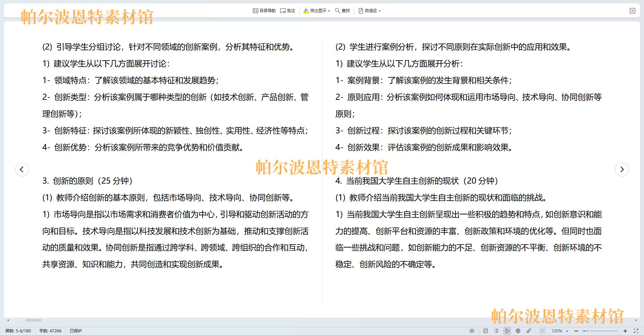The width and height of the screenshot is (644, 335).
Task: Select the play reading-mode view icon
Action: pyautogui.click(x=507, y=331)
